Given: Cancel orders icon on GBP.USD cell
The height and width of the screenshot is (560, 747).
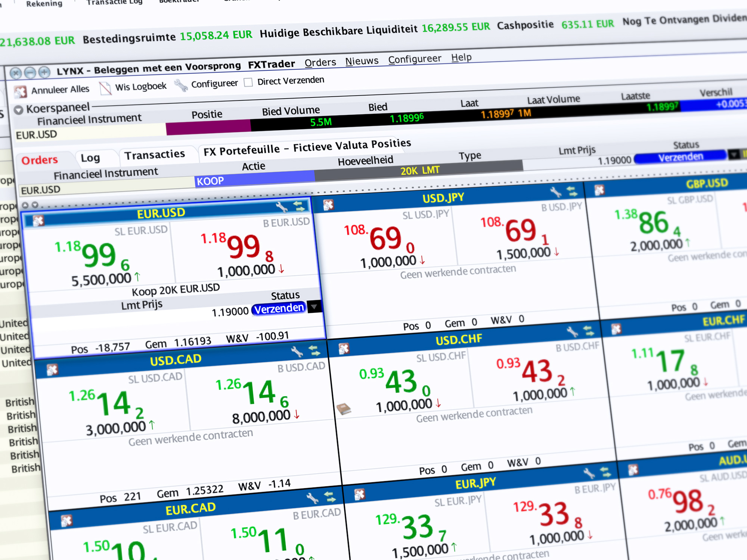Looking at the screenshot, I should [599, 190].
